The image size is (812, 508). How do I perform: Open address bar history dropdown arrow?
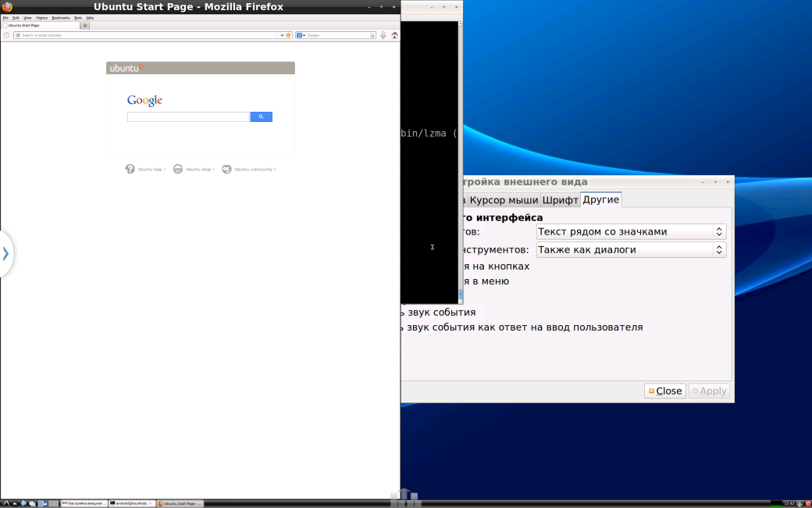click(x=282, y=35)
